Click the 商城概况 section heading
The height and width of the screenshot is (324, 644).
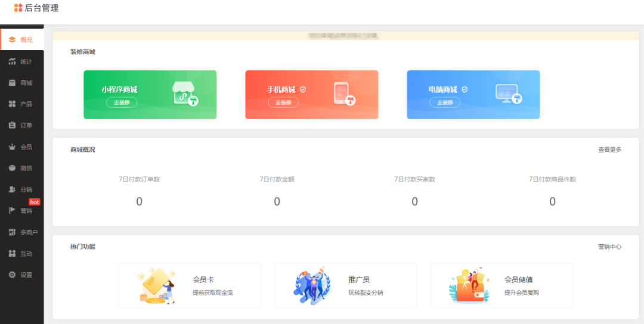coord(82,149)
